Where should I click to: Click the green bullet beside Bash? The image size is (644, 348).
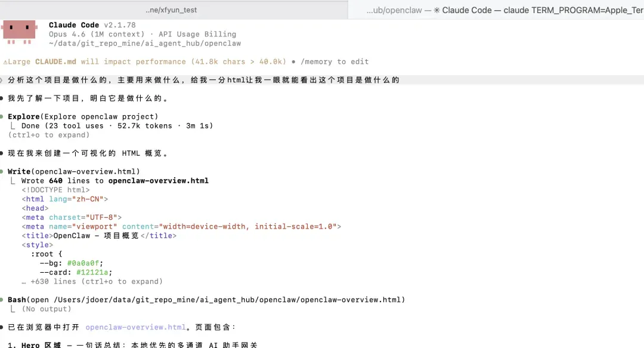pos(2,300)
